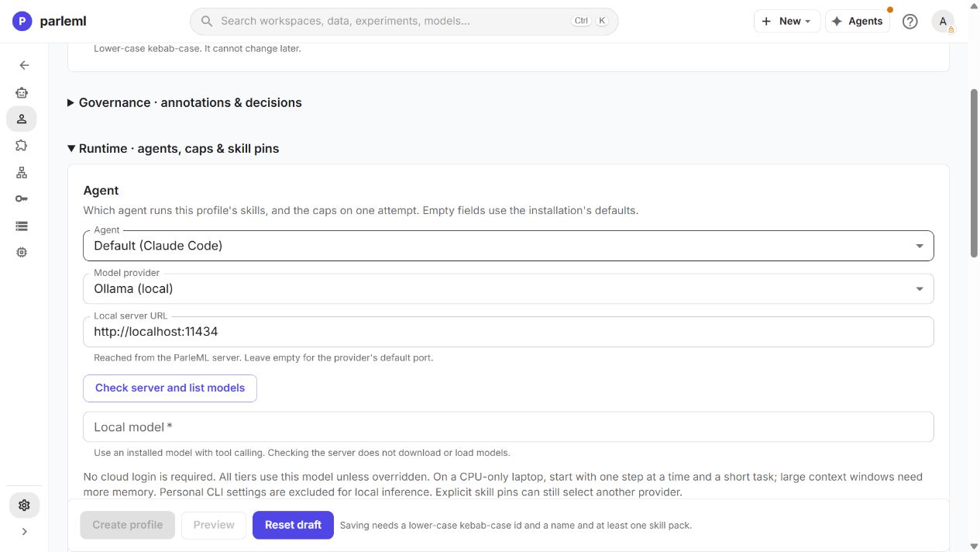
Task: Click the "Use an installed model" hint text
Action: click(x=302, y=453)
